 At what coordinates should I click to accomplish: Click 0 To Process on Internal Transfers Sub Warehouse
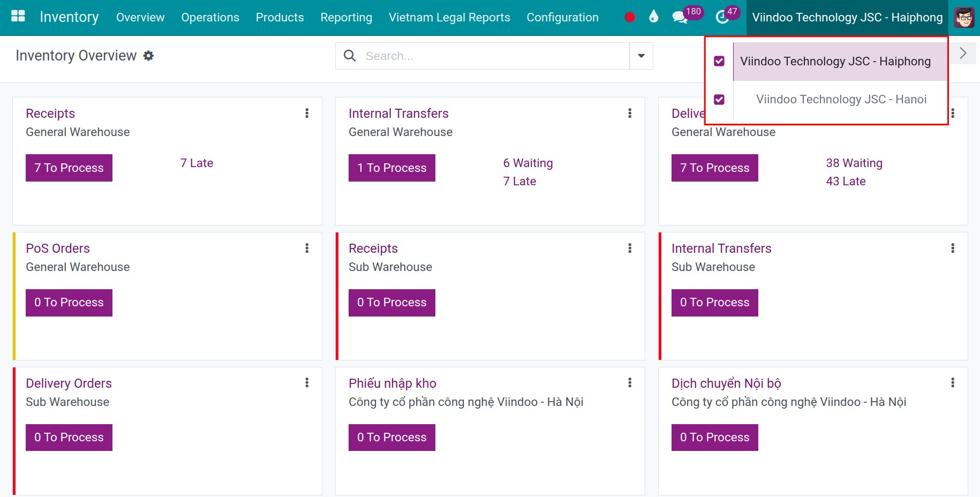point(715,303)
